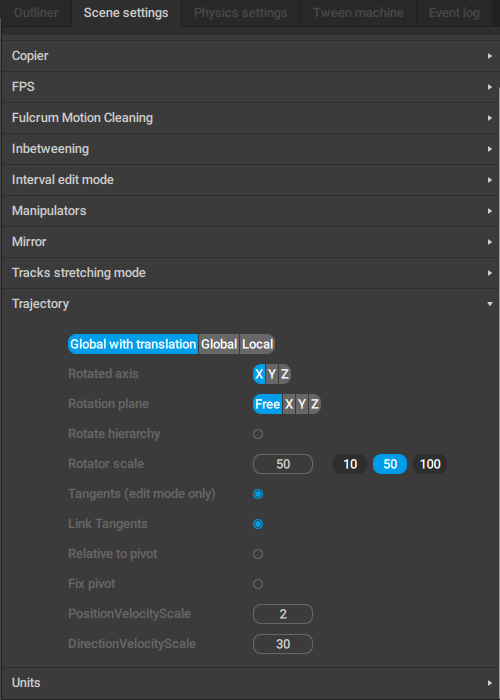Expand the FPS section
Viewport: 500px width, 700px height.
tap(250, 87)
